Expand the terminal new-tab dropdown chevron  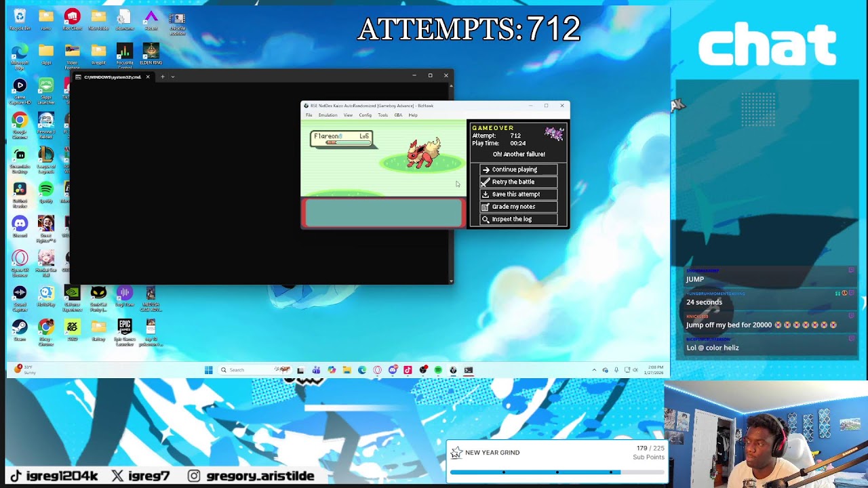tap(173, 77)
